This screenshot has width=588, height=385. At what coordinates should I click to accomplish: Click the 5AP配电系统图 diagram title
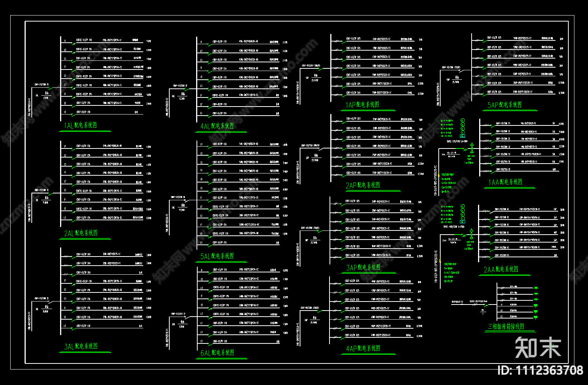[504, 105]
